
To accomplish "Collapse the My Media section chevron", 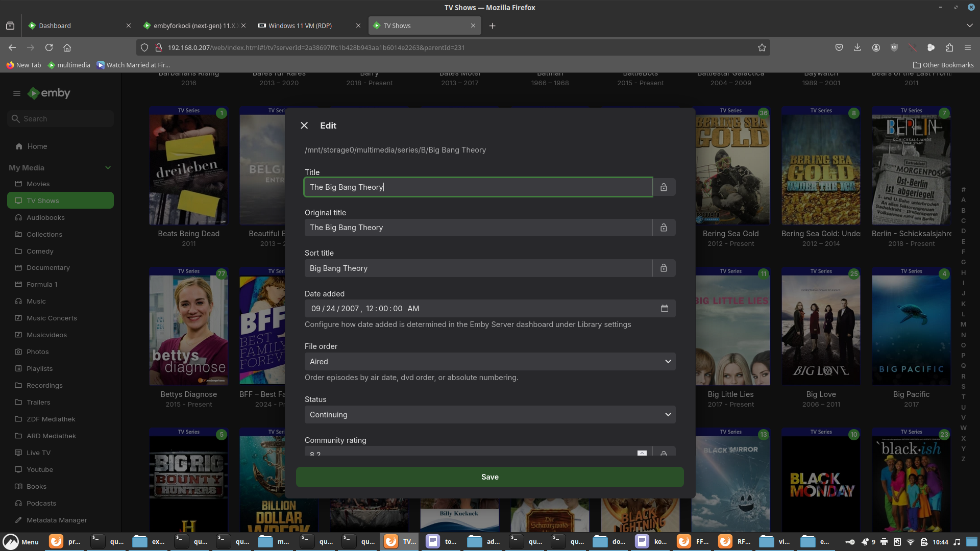I will tap(108, 168).
